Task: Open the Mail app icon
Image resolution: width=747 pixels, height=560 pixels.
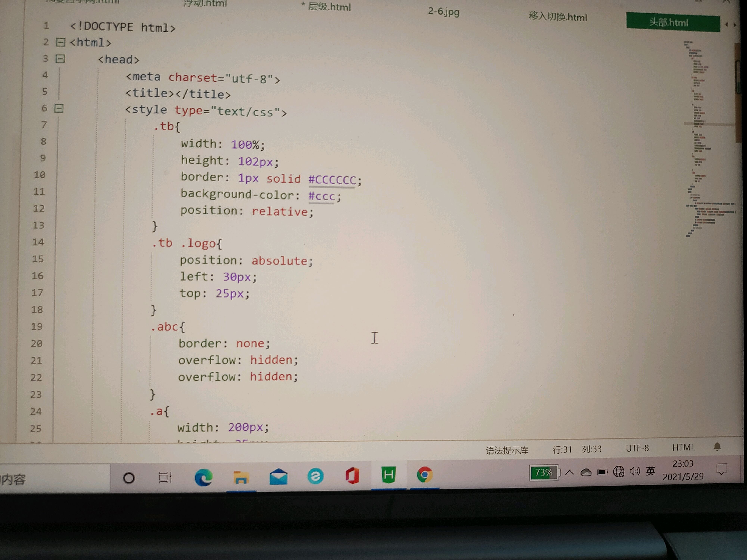Action: coord(278,477)
